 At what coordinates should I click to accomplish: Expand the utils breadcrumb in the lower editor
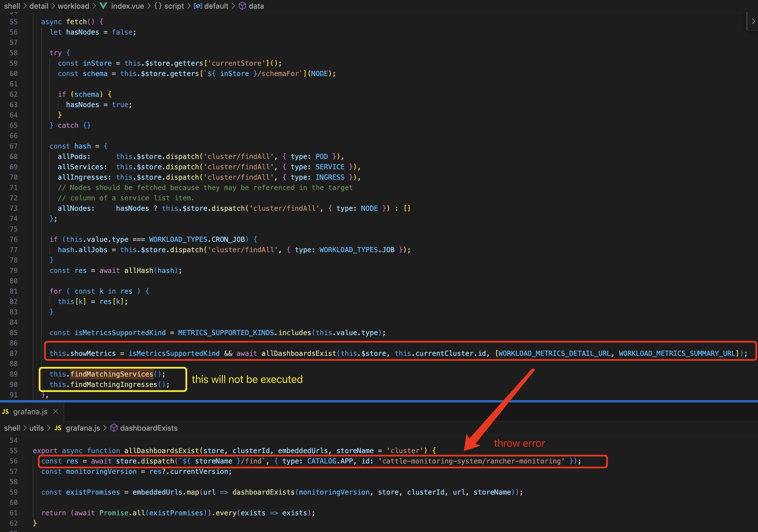[36, 428]
